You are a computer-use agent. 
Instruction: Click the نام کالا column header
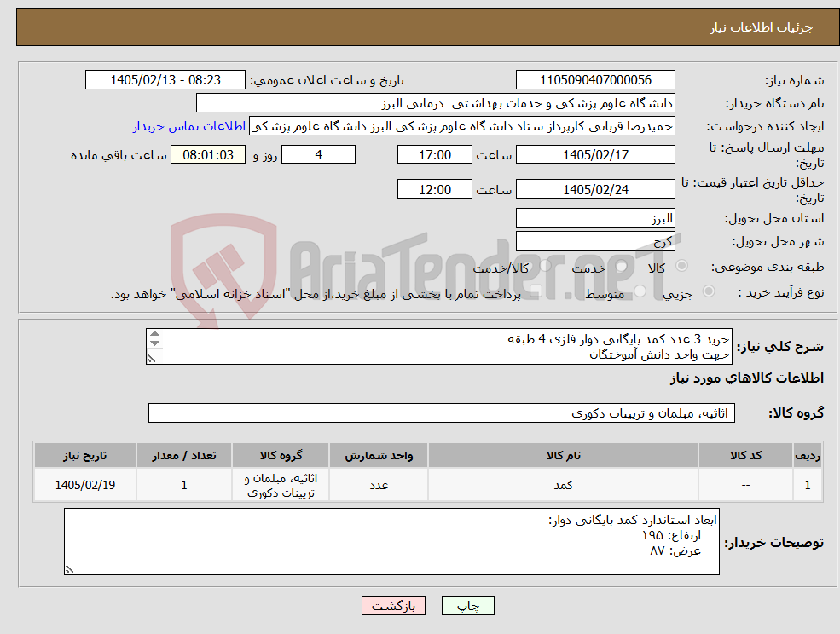pyautogui.click(x=563, y=455)
